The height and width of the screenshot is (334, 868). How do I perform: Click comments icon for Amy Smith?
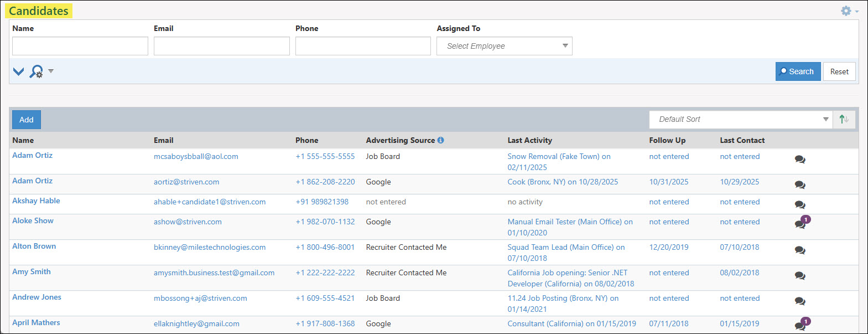pyautogui.click(x=800, y=275)
